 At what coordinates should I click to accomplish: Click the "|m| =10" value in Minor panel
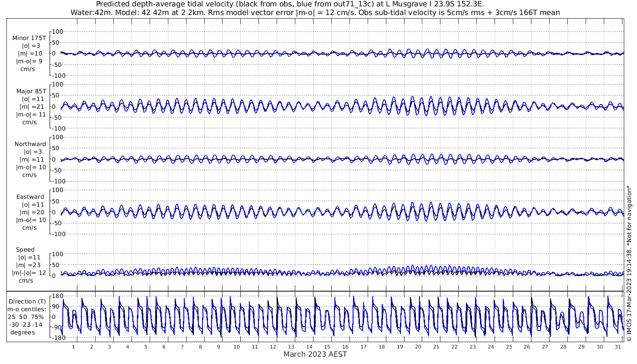click(x=30, y=53)
